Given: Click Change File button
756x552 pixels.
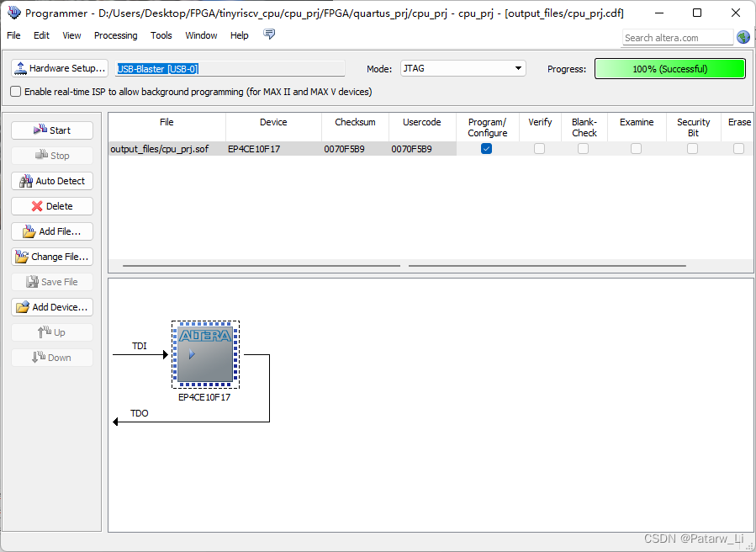Looking at the screenshot, I should pyautogui.click(x=52, y=257).
